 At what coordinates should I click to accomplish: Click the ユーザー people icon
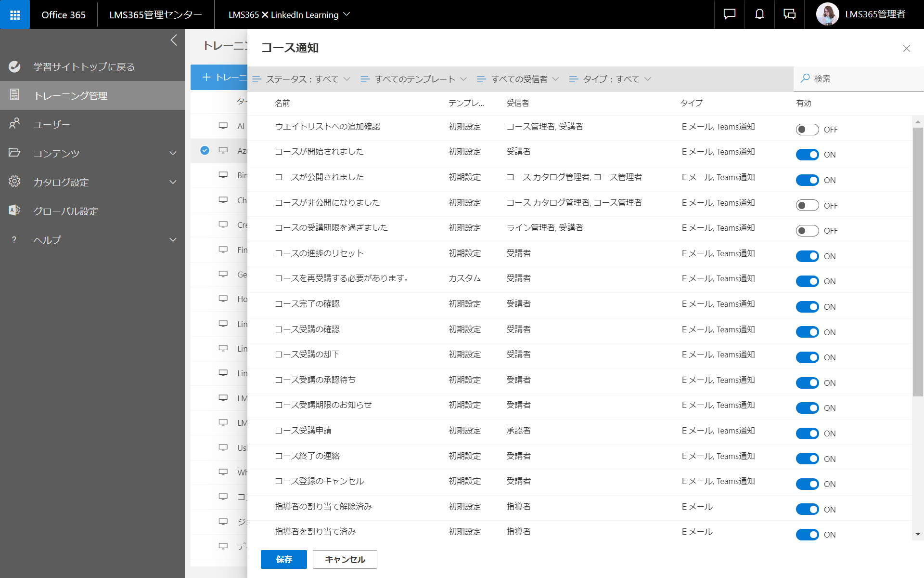(14, 124)
